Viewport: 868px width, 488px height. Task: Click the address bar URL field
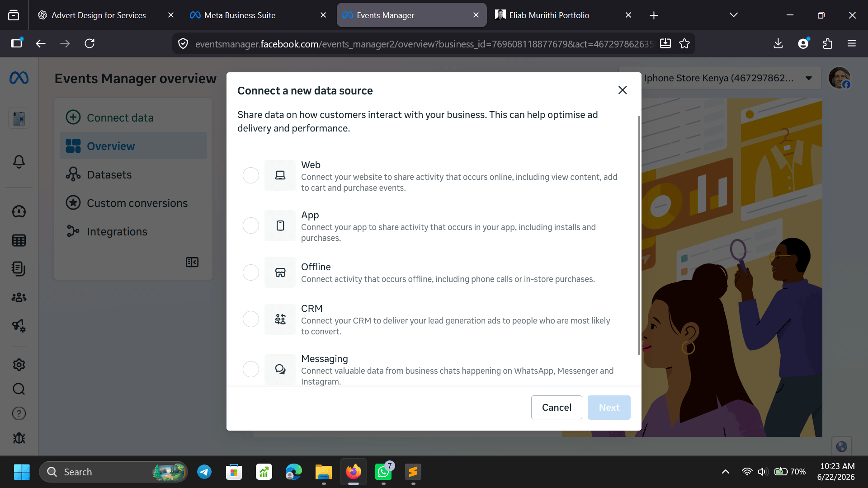[424, 44]
